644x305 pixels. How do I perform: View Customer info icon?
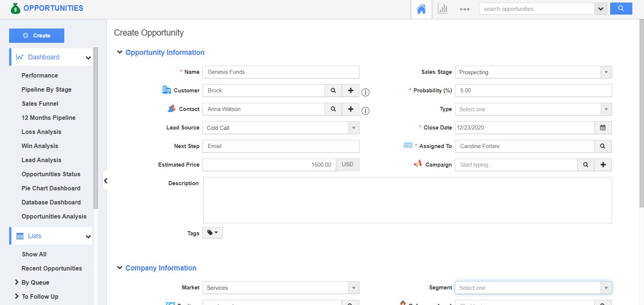[x=365, y=92]
